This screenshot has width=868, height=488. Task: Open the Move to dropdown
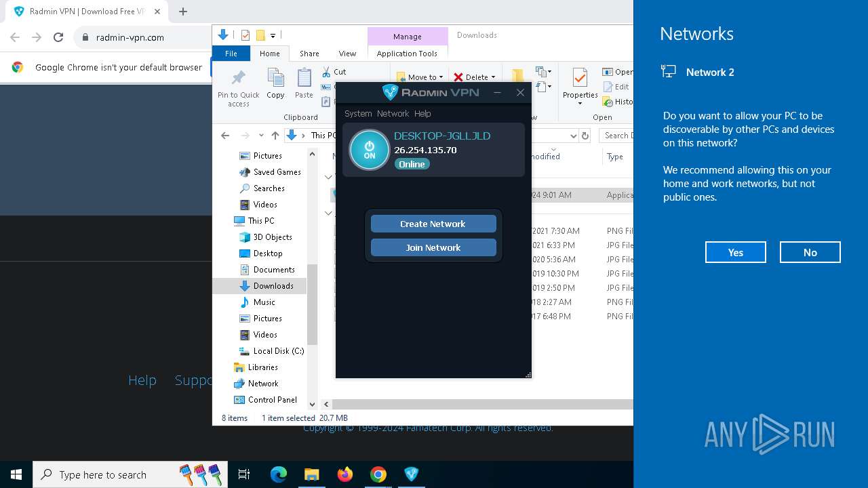tap(420, 77)
